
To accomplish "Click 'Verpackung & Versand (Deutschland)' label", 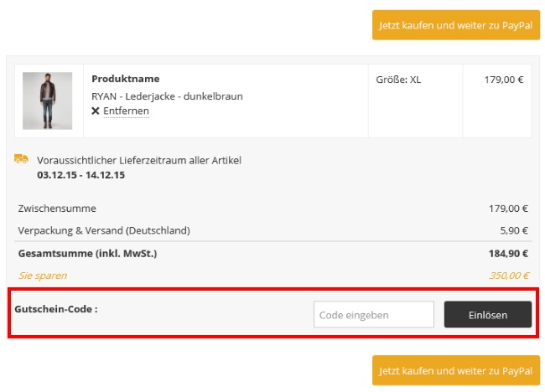I will point(104,230).
